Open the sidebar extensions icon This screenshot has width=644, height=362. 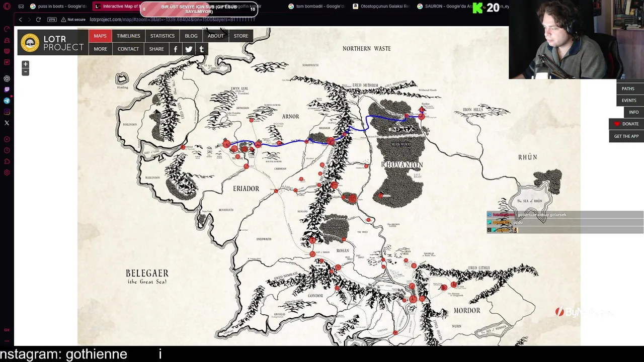click(7, 161)
